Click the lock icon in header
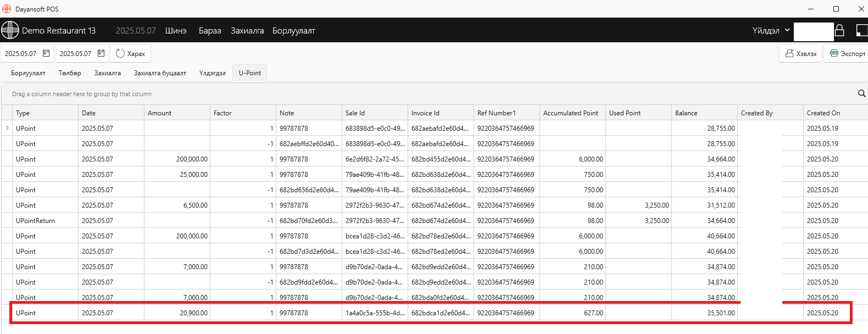This screenshot has width=868, height=334. click(x=839, y=30)
